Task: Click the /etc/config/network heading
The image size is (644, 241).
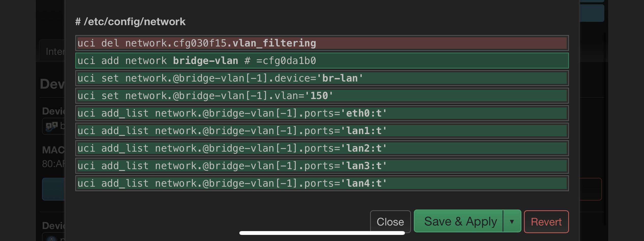Action: click(x=130, y=22)
